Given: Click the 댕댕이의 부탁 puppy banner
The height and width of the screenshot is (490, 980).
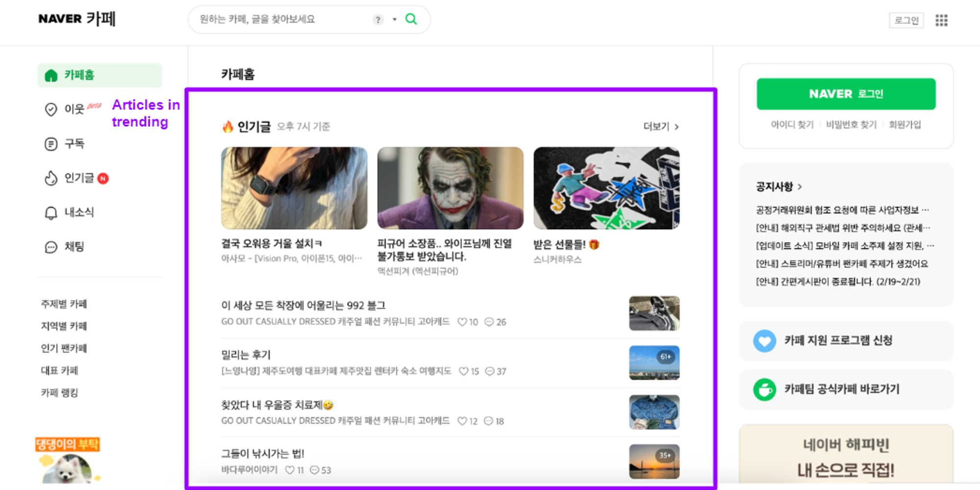Looking at the screenshot, I should (68, 460).
